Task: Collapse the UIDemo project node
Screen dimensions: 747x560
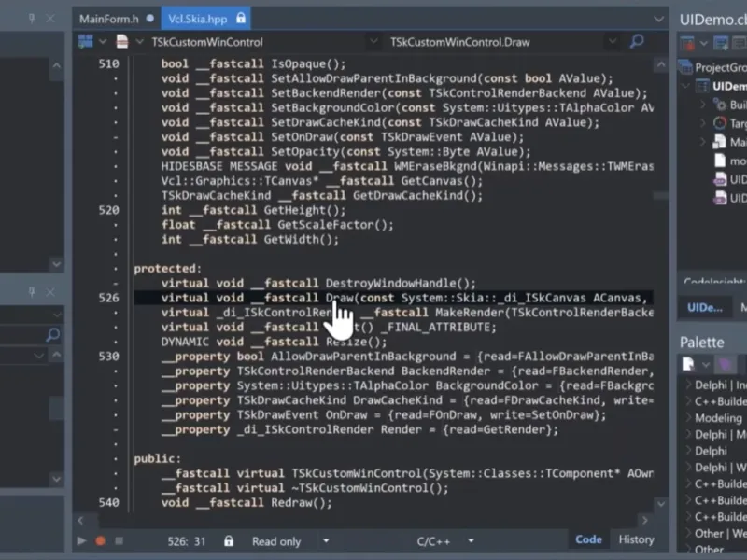Action: [686, 86]
